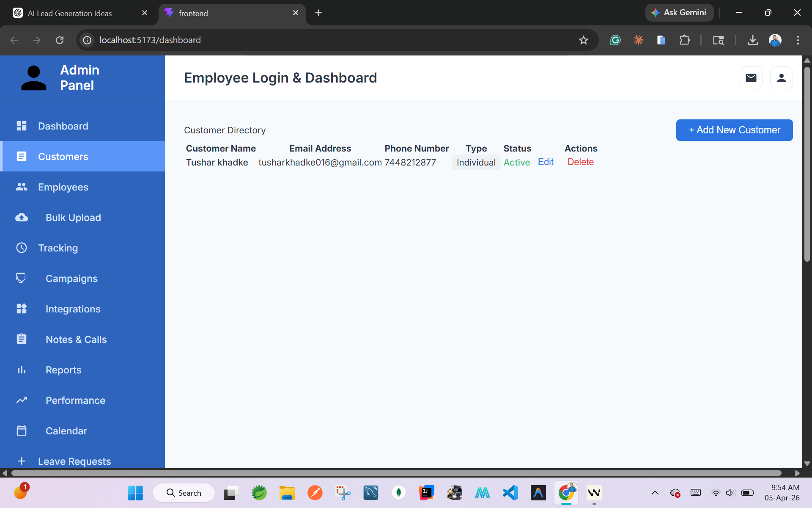This screenshot has width=812, height=508.
Task: Close the frontend browser tab
Action: pos(296,13)
